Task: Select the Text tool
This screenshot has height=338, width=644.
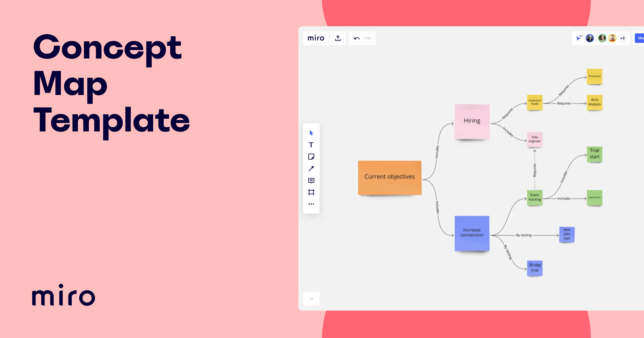Action: (311, 145)
